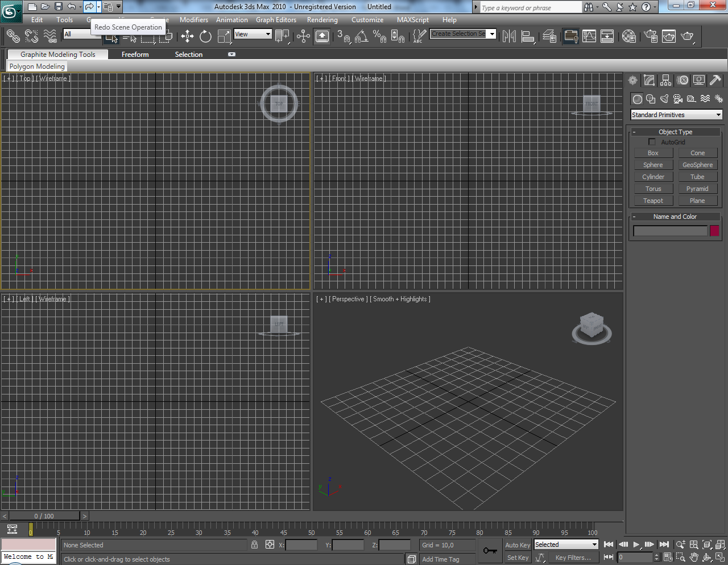Collapse the Object Type rollout
728x565 pixels.
pyautogui.click(x=676, y=132)
